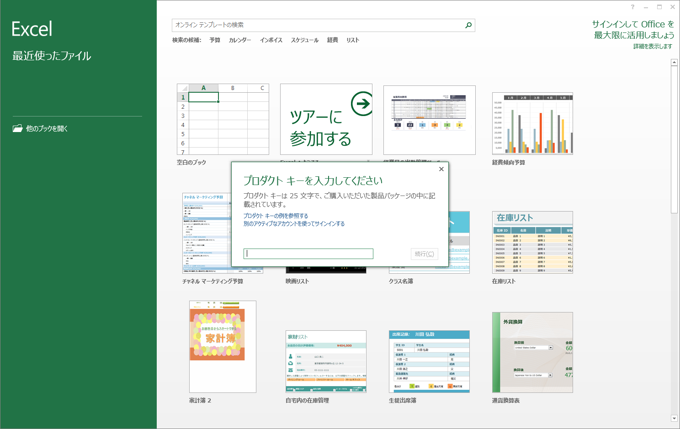The image size is (680, 429).
Task: Click the scrollbar down arrow
Action: (x=674, y=419)
